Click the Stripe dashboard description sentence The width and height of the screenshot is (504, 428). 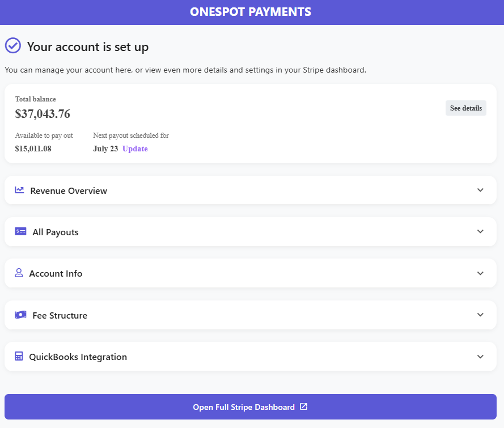(x=185, y=70)
